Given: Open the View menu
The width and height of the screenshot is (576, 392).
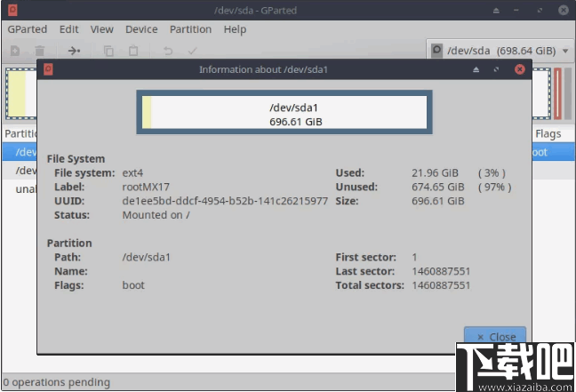Looking at the screenshot, I should point(101,29).
